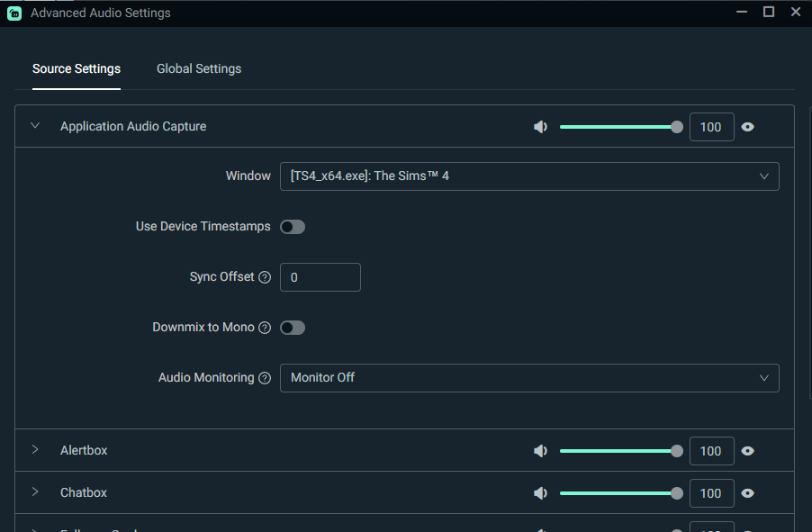The width and height of the screenshot is (812, 532).
Task: Adjust Alertbox volume slider
Action: point(621,451)
